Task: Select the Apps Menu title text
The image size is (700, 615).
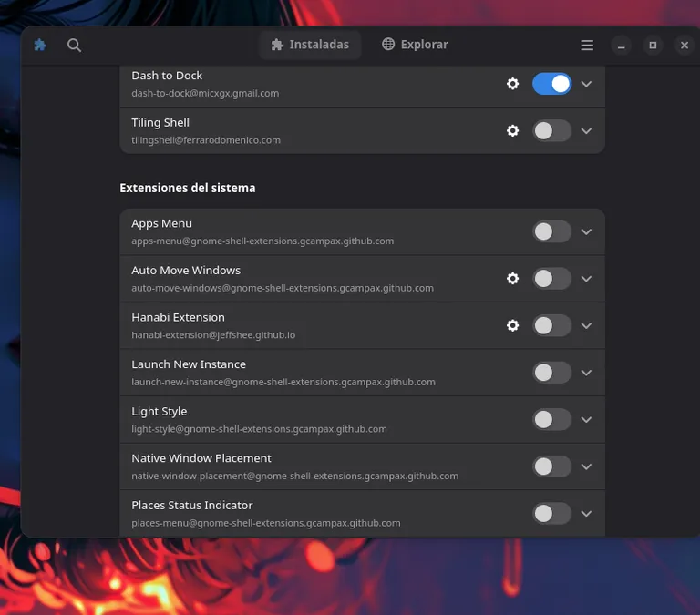Action: 161,223
